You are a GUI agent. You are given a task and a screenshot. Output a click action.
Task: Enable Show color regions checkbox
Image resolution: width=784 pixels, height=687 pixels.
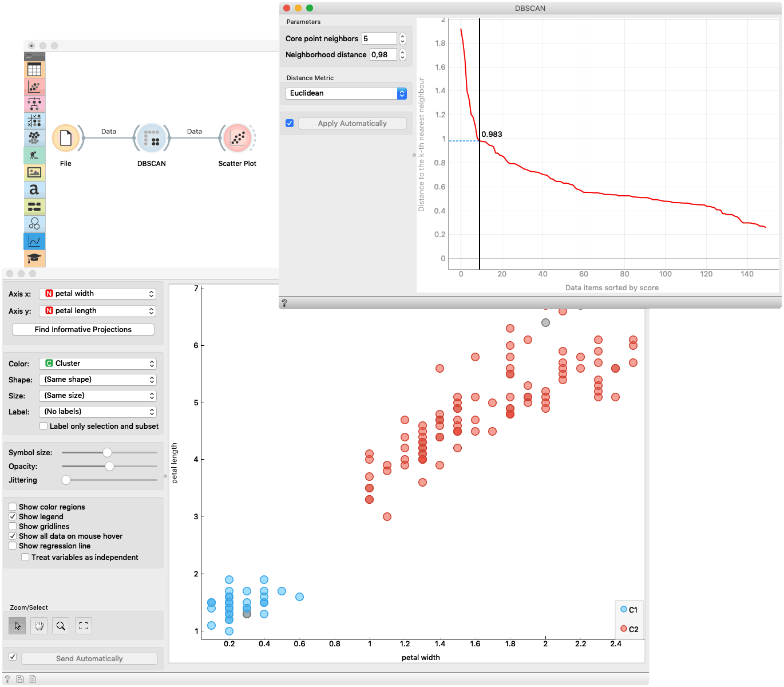point(13,507)
